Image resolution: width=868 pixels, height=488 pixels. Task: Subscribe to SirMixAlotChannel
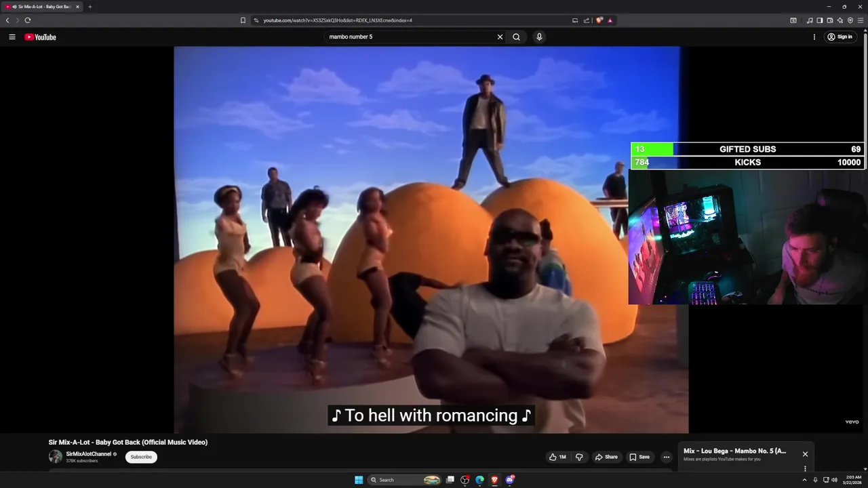tap(141, 457)
